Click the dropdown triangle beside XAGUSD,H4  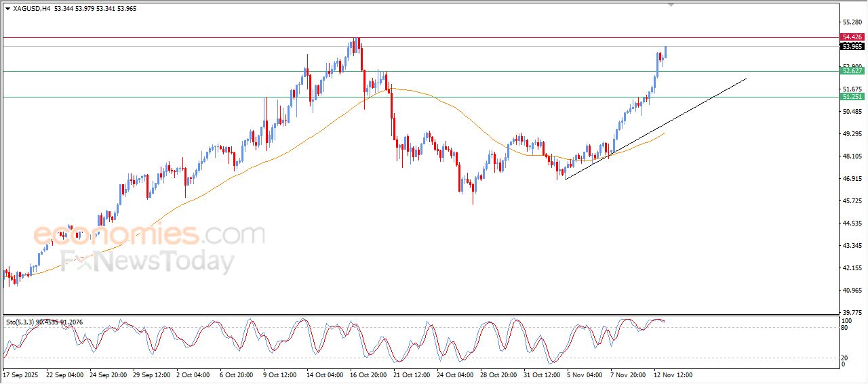pyautogui.click(x=7, y=9)
